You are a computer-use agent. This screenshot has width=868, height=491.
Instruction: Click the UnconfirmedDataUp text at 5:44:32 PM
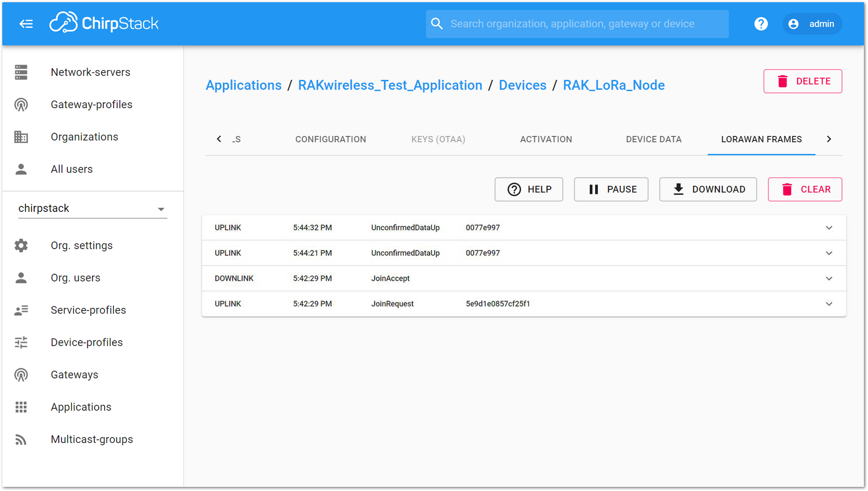click(x=405, y=228)
